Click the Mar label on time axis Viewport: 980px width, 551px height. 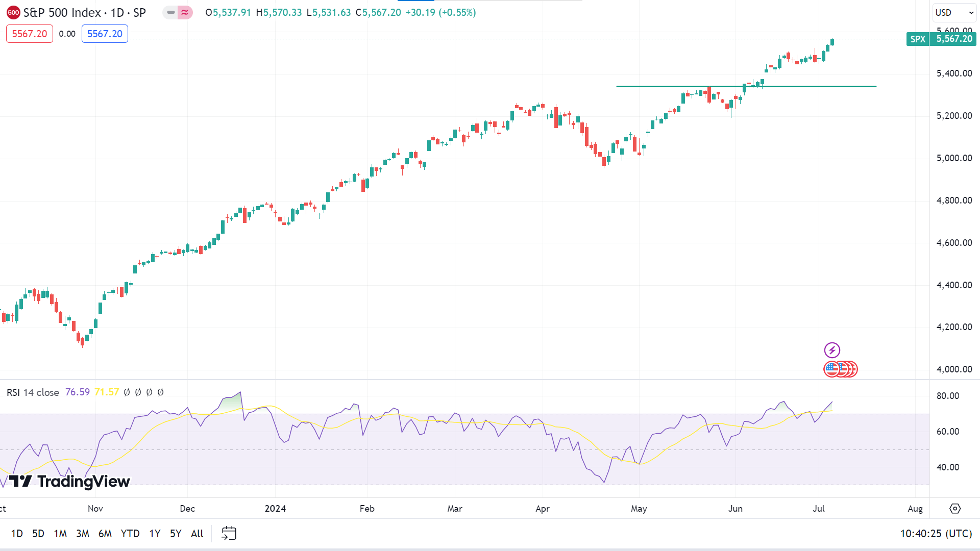point(455,509)
